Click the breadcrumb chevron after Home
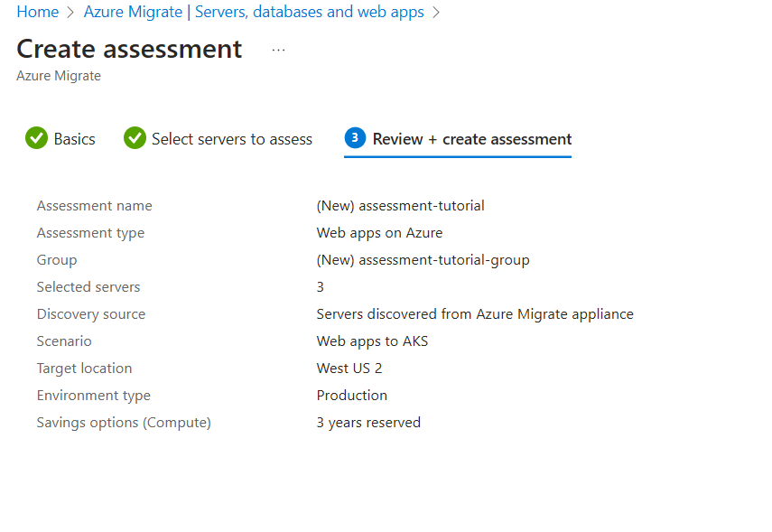 click(x=69, y=12)
